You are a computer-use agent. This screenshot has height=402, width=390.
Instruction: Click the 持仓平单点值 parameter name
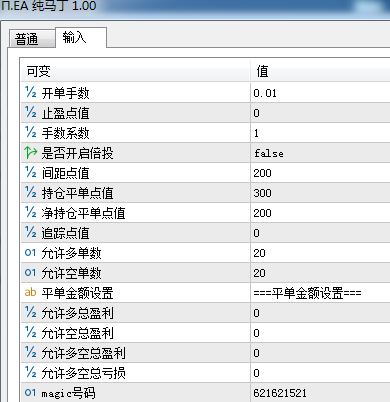pyautogui.click(x=77, y=193)
